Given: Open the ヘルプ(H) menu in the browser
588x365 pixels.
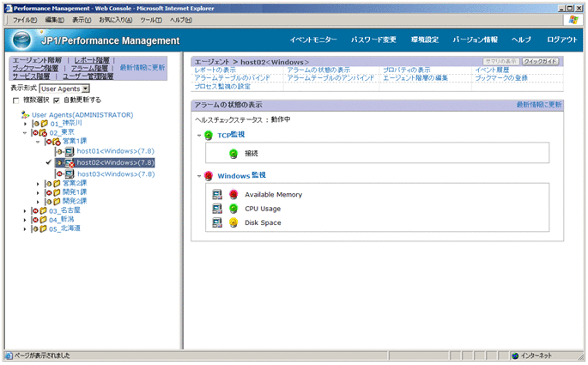Looking at the screenshot, I should [x=181, y=20].
